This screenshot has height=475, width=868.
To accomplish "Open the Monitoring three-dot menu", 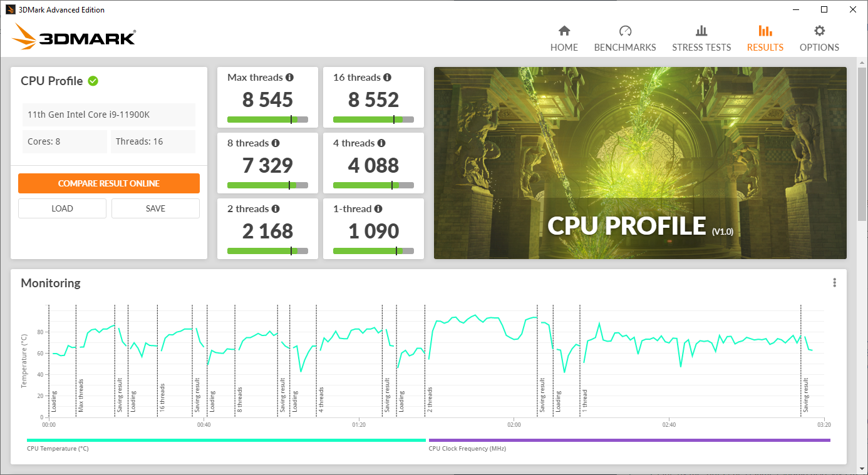I will pyautogui.click(x=834, y=282).
